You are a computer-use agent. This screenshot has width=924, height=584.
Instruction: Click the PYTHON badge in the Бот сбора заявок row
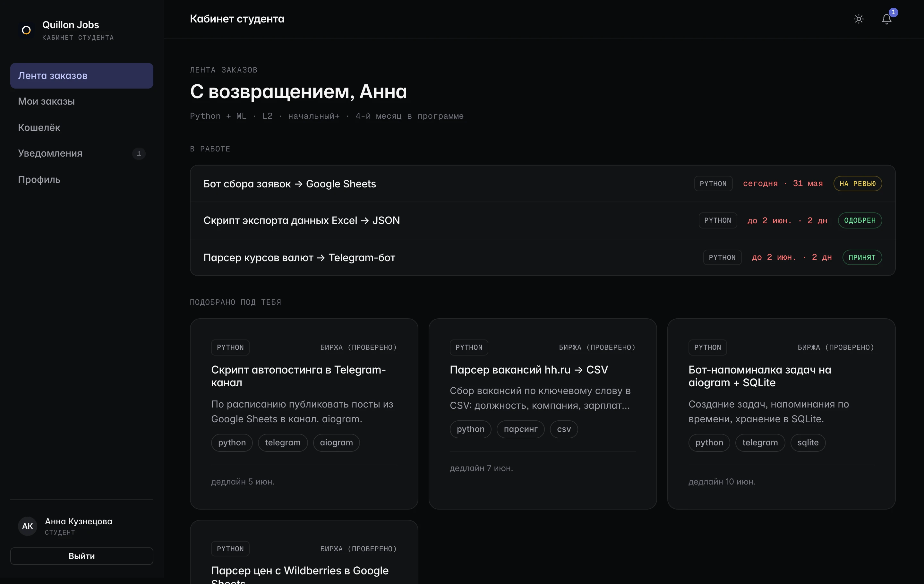pos(713,184)
